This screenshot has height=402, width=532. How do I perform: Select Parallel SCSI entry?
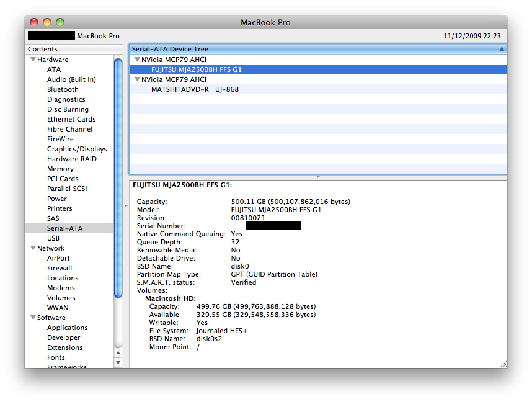click(x=67, y=189)
